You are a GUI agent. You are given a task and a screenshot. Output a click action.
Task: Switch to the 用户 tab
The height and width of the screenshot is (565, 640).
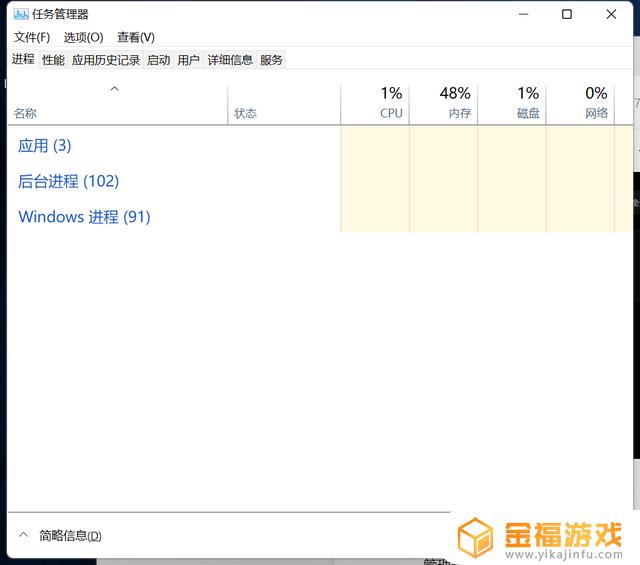click(189, 60)
